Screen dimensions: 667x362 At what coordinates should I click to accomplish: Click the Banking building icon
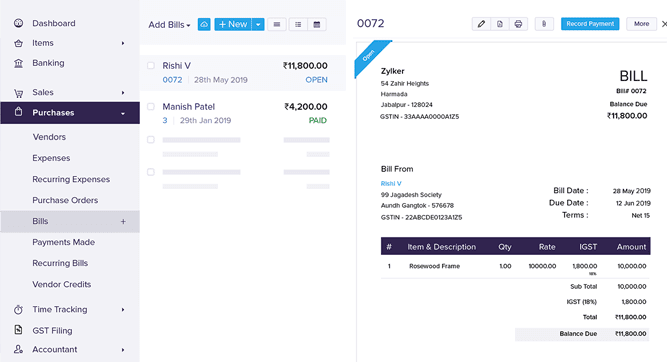(18, 63)
